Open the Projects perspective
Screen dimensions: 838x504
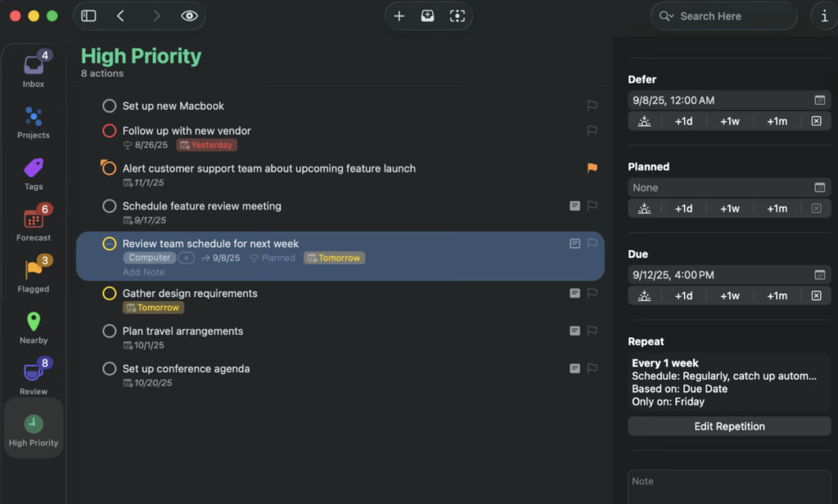[x=34, y=121]
